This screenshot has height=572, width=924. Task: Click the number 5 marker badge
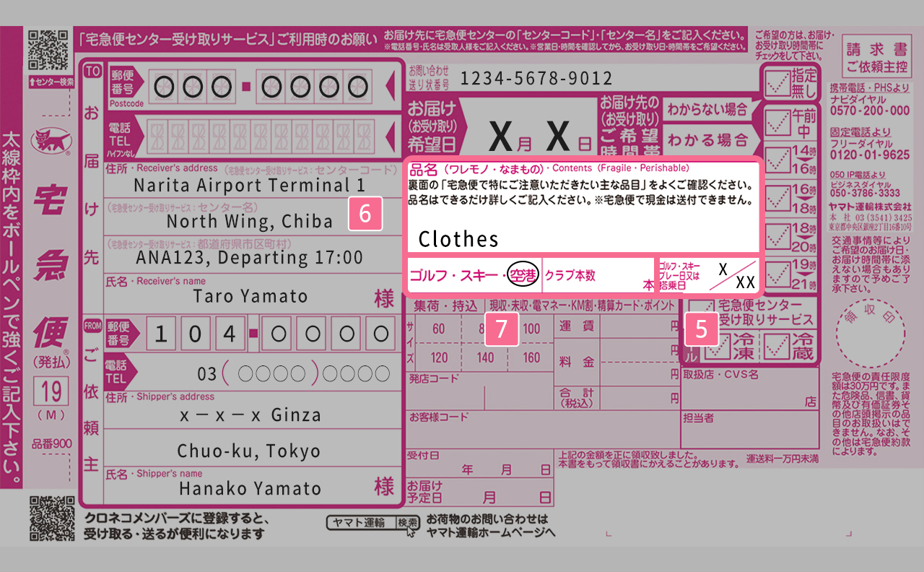tap(701, 329)
